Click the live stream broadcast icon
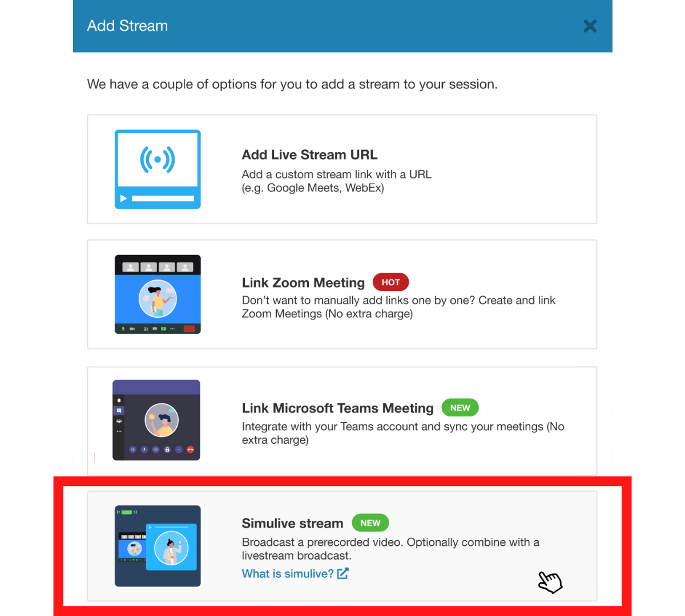The image size is (685, 616). pos(158,159)
